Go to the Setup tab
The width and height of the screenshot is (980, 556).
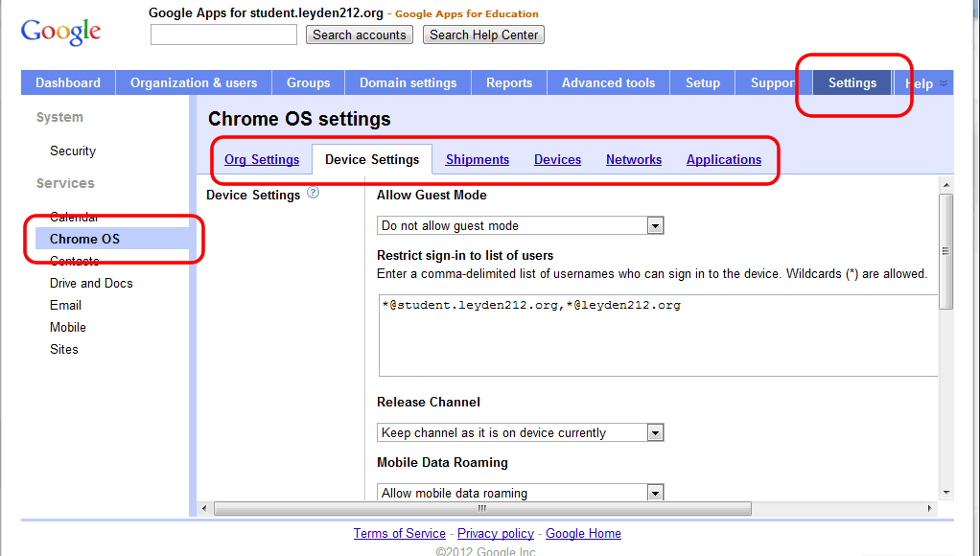pos(703,82)
